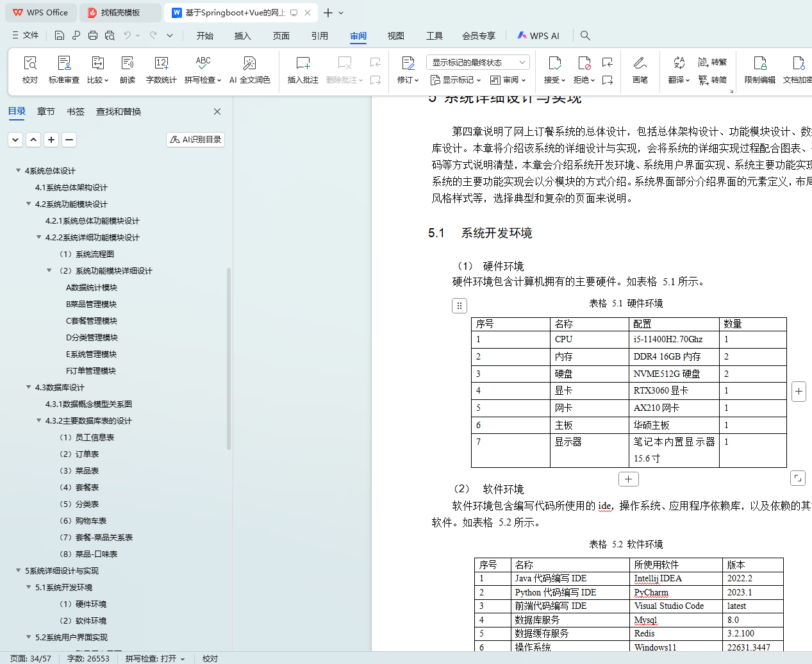Open the 开始 ribbon tab
This screenshot has width=812, height=664.
point(205,36)
